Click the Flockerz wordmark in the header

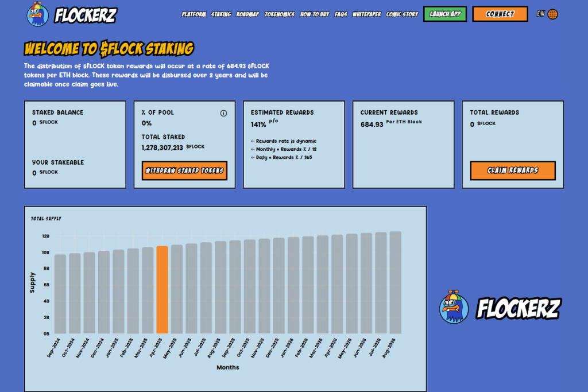pos(86,15)
